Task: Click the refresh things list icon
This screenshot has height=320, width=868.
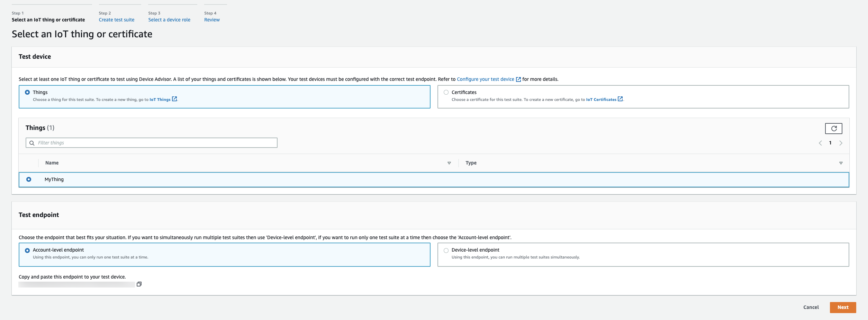Action: tap(833, 129)
